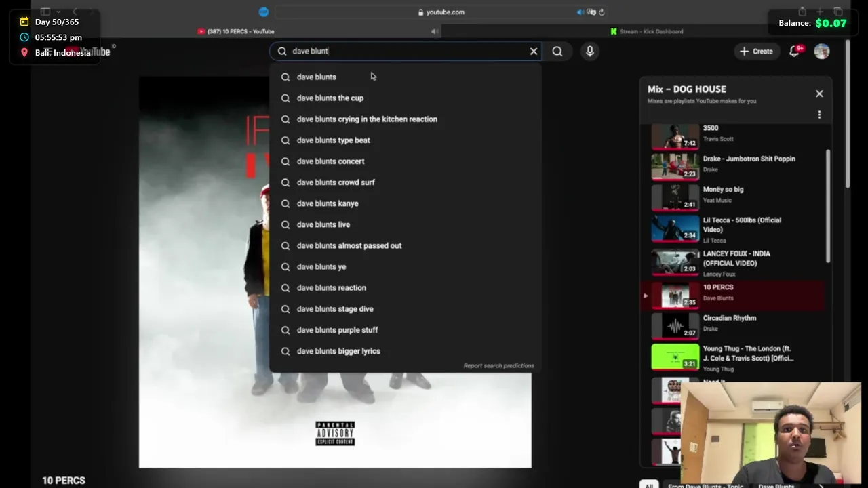
Task: Click the playlist panel scrollbar
Action: 828,205
